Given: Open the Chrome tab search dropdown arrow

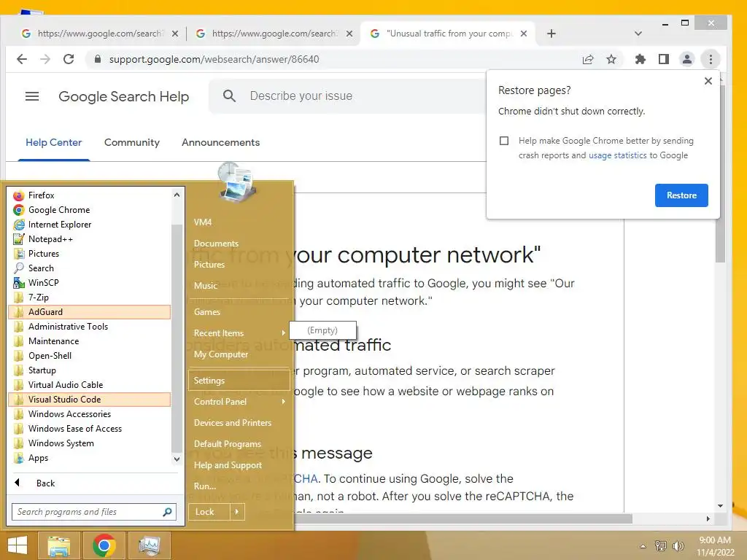Looking at the screenshot, I should tap(638, 34).
